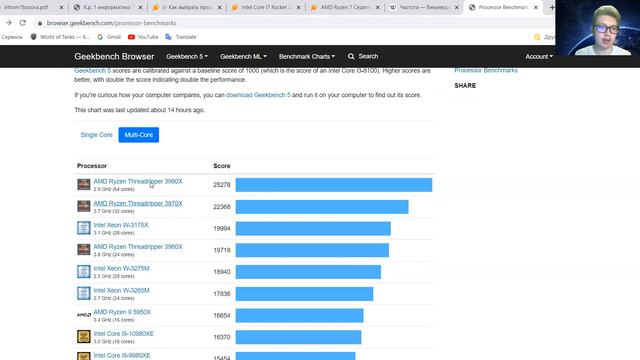Open Intel Xeon W-3265M details
Screen dimensions: 640x360
pos(121,290)
